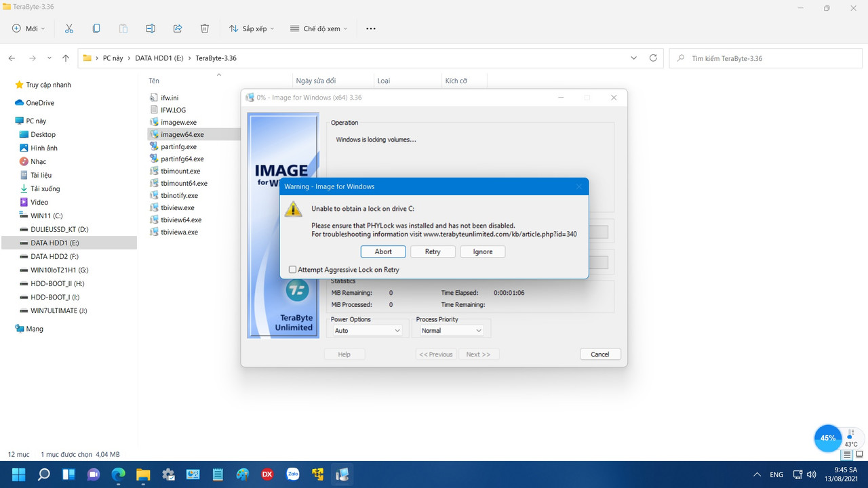Screen dimensions: 868x488
Task: Click the Abort button in the warning
Action: [x=383, y=251]
